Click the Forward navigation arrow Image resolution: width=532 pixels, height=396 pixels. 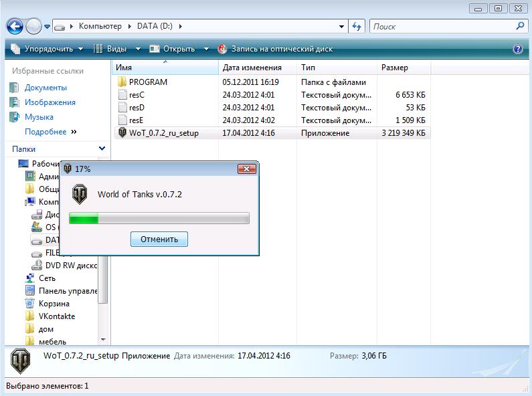pyautogui.click(x=33, y=26)
